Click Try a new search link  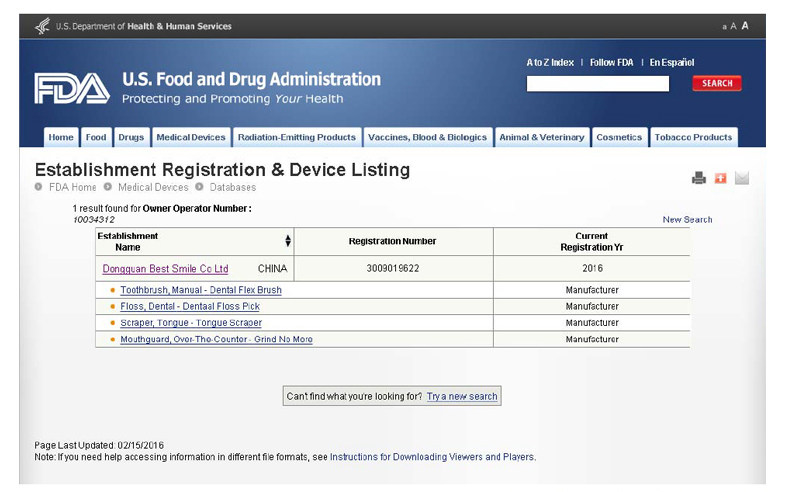point(462,397)
